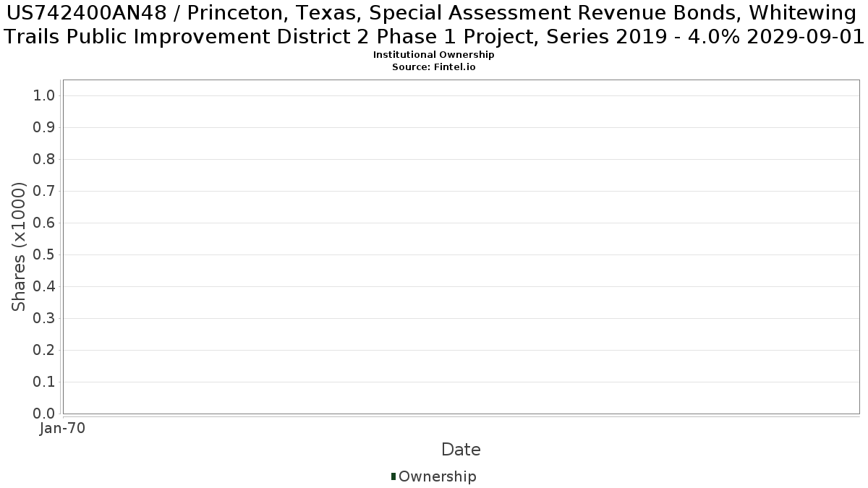Click the 0.5 y-axis tick label
The width and height of the screenshot is (868, 488).
tap(45, 255)
